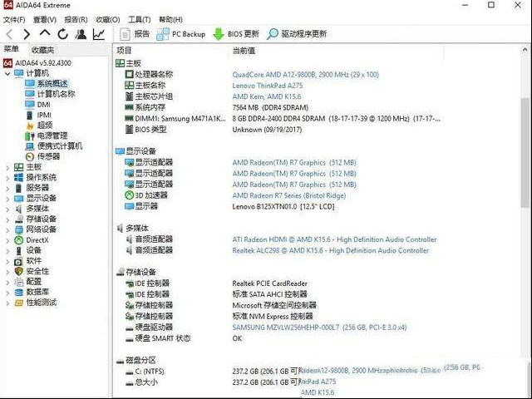Expand the 显示设备 tree node
The width and height of the screenshot is (532, 399).
[7, 199]
